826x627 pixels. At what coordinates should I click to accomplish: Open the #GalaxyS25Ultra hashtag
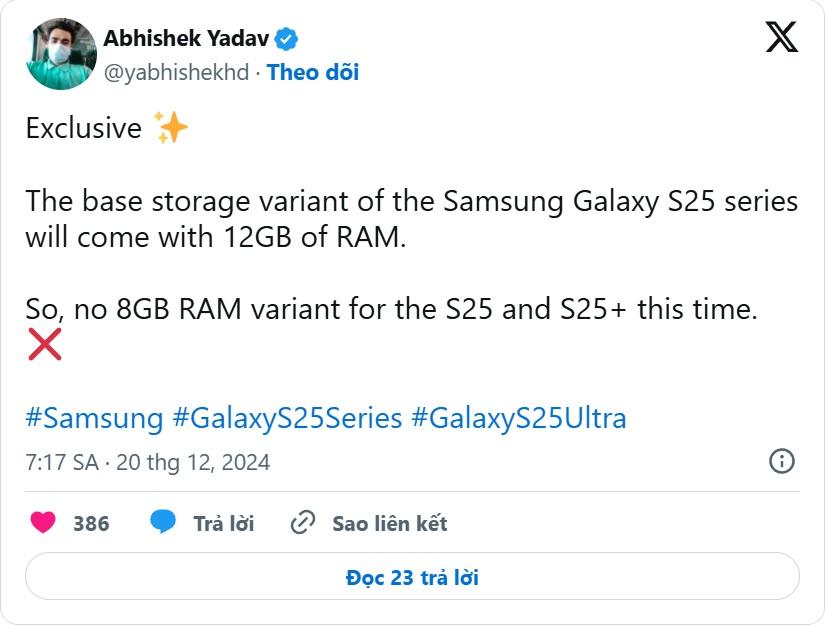point(518,417)
